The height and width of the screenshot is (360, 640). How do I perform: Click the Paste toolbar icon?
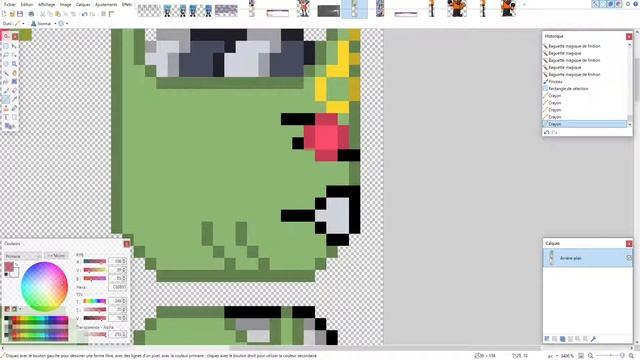pyautogui.click(x=58, y=14)
